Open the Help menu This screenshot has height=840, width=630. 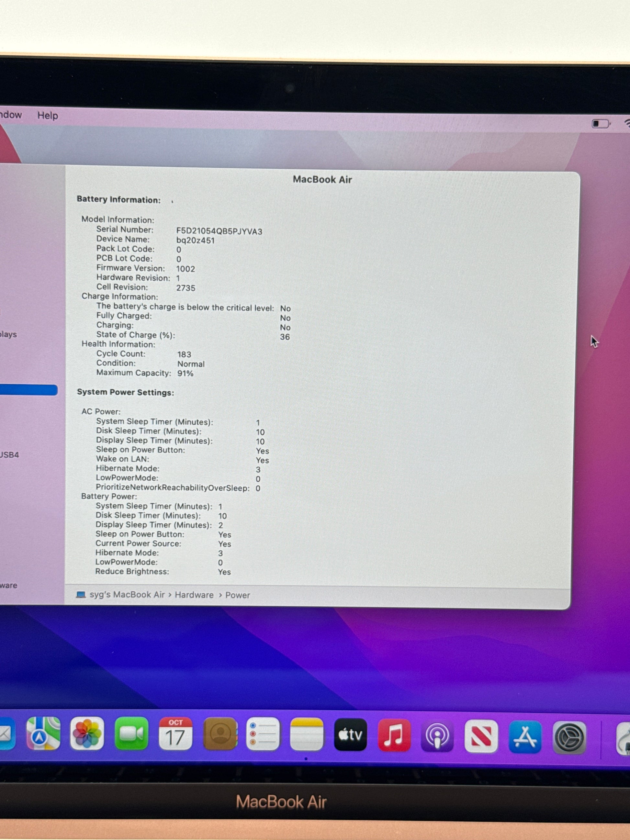pyautogui.click(x=48, y=116)
